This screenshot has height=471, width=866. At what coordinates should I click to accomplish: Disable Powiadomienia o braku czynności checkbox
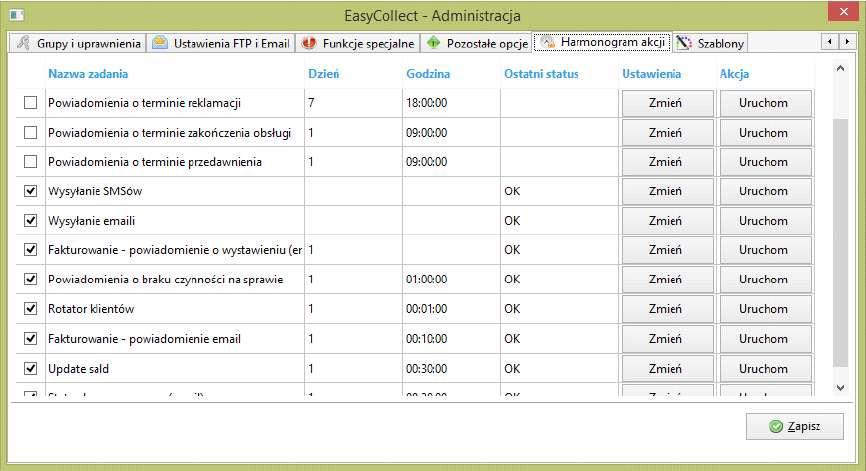pos(30,279)
